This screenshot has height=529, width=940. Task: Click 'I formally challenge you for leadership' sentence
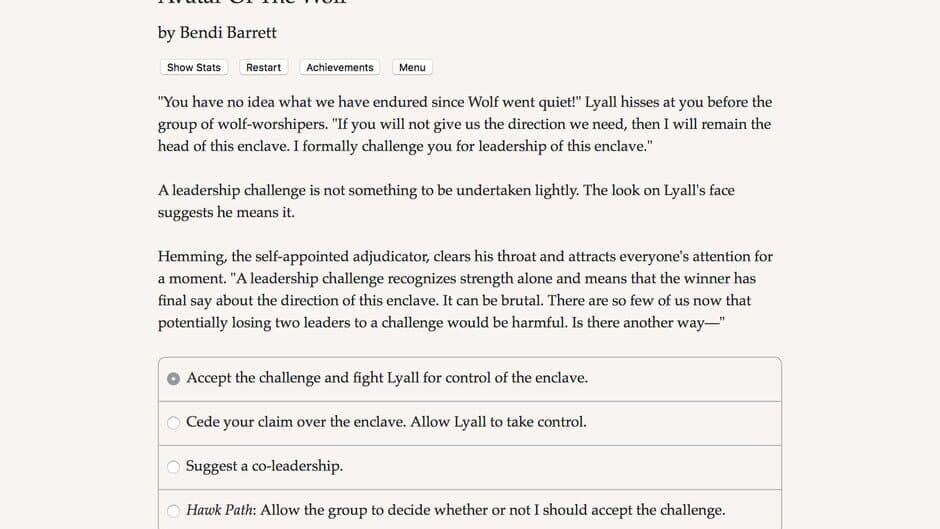473,146
